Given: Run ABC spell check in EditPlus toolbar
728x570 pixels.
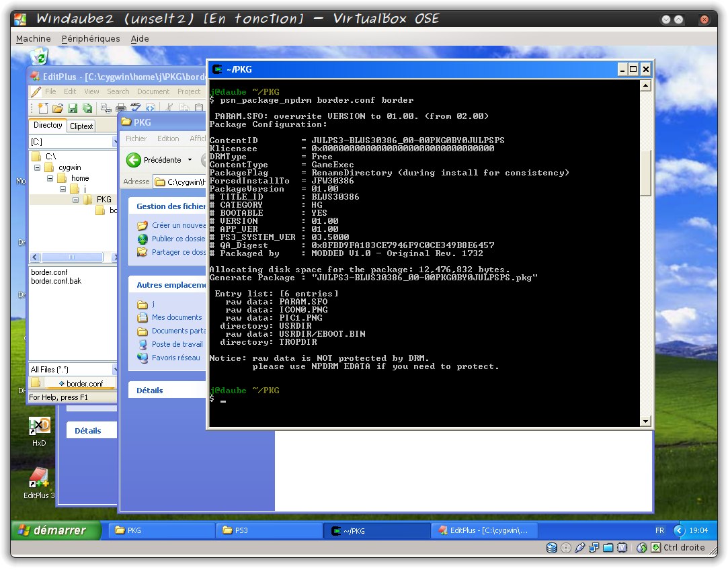Looking at the screenshot, I should [136, 108].
